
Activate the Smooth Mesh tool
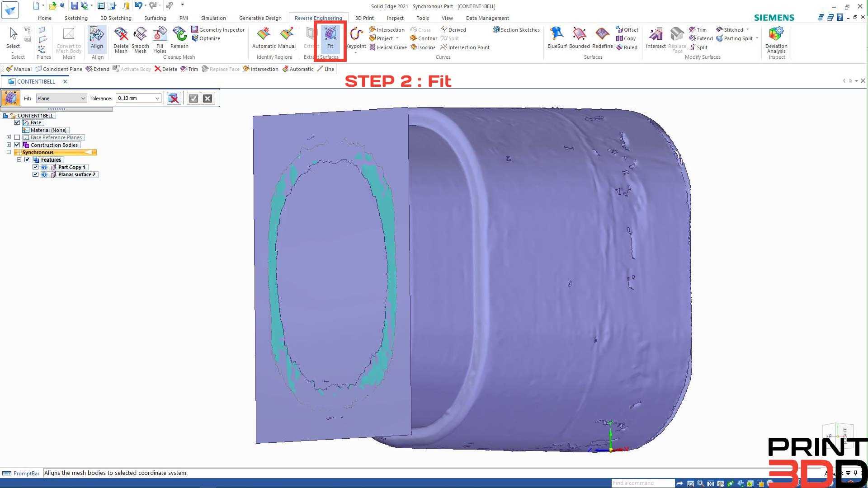tap(140, 38)
